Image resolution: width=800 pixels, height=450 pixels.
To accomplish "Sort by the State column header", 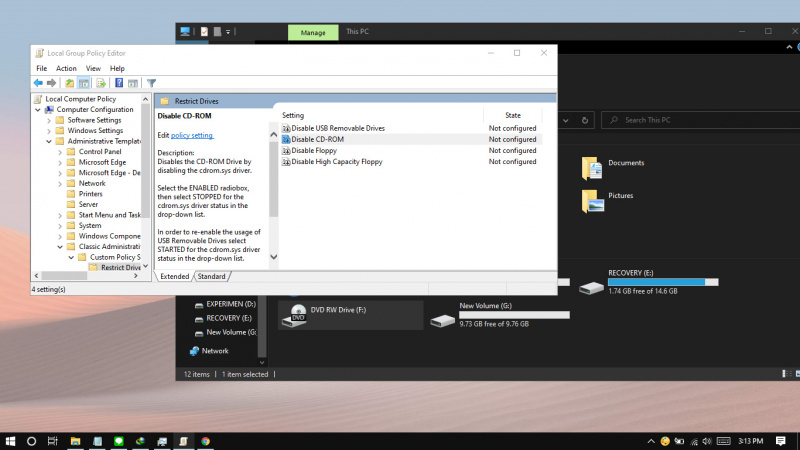I will tap(513, 115).
